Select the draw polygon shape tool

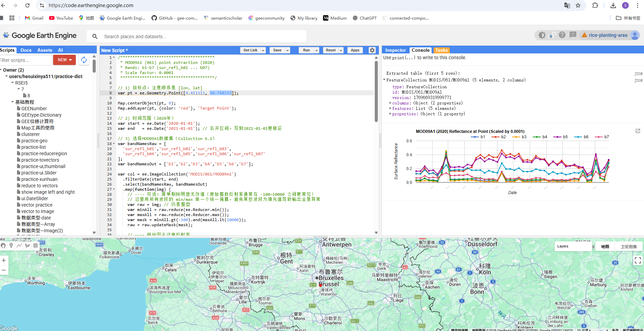27,246
